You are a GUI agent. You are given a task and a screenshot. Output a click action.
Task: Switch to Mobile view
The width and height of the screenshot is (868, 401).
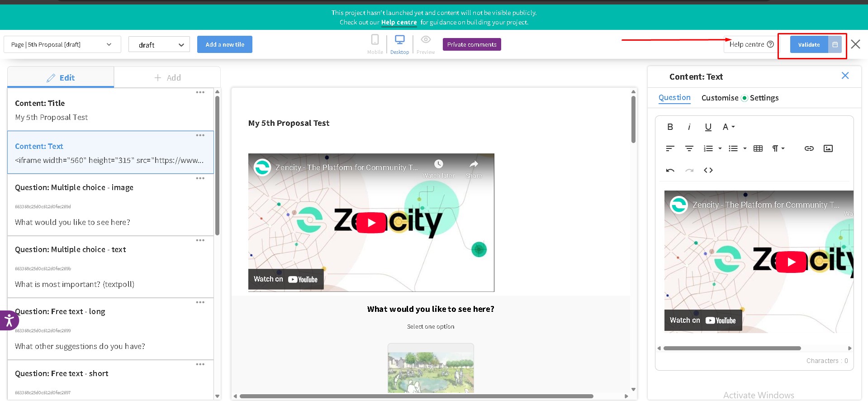pos(375,44)
